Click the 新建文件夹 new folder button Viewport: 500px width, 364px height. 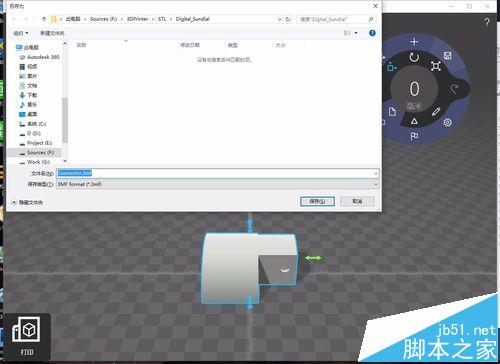click(52, 33)
